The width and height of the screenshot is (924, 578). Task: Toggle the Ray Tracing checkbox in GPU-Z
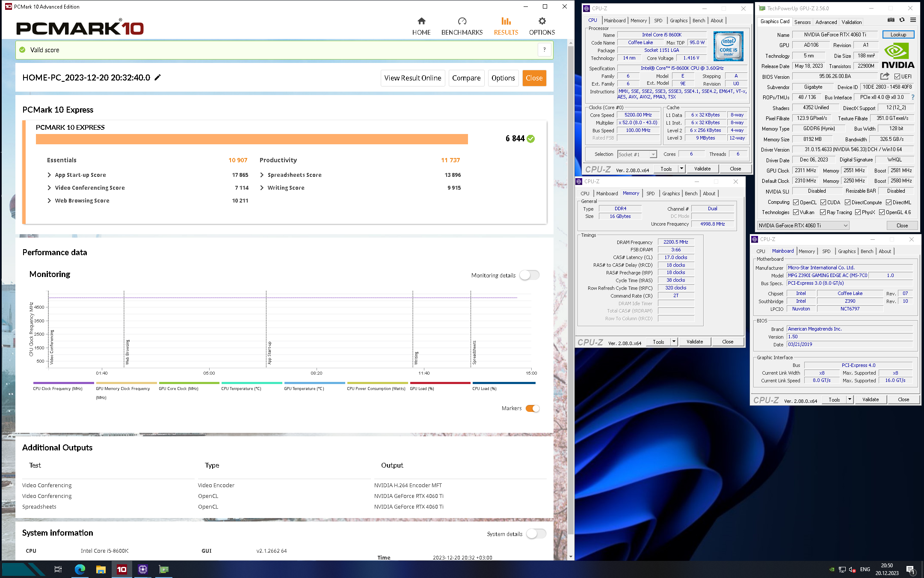point(823,212)
